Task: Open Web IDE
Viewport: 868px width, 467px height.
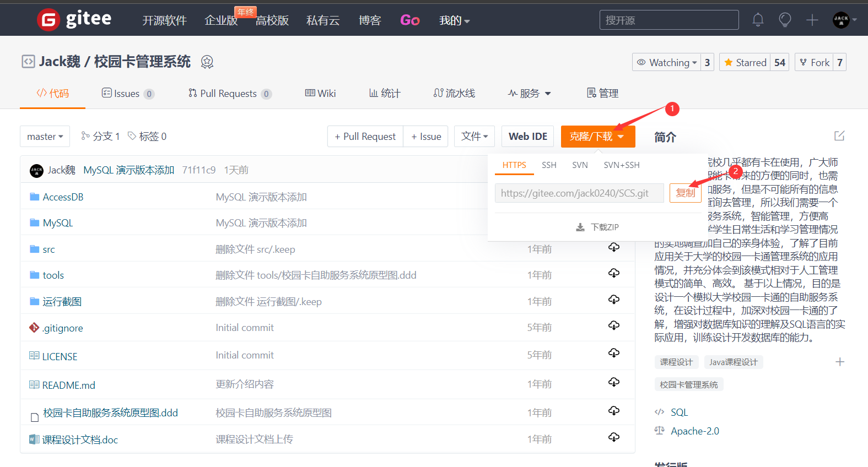Action: [x=528, y=136]
